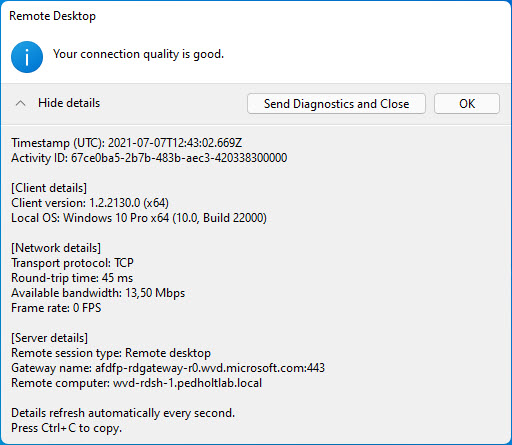Screen dimensions: 512x445
Task: Click the Hide details label
Action: click(69, 103)
